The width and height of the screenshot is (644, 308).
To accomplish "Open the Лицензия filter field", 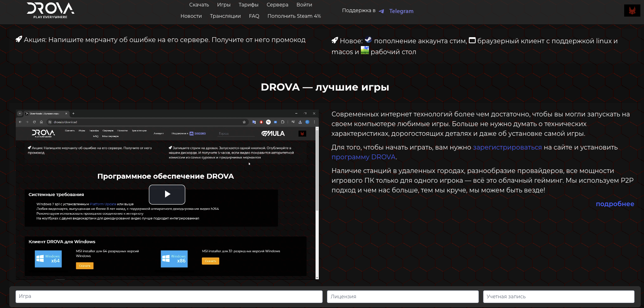I will 402,297.
